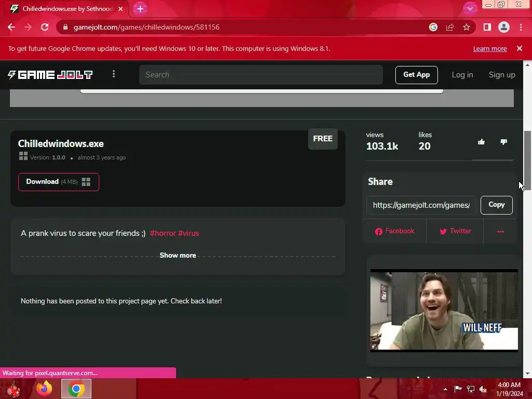Expand the tab search dropdown
Image resolution: width=532 pixels, height=399 pixels.
470,9
